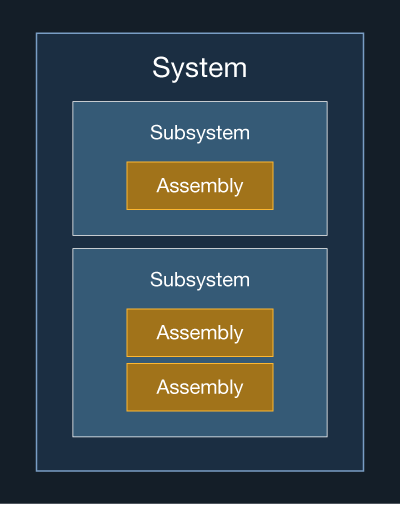Click the System title text
The image size is (400, 505).
200,68
